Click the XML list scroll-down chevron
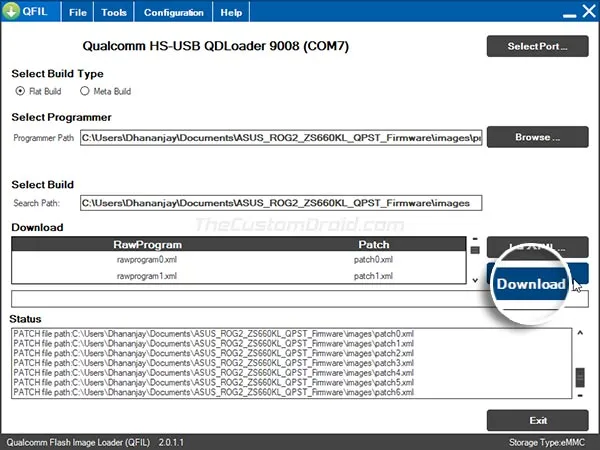This screenshot has width=600, height=450. (475, 280)
